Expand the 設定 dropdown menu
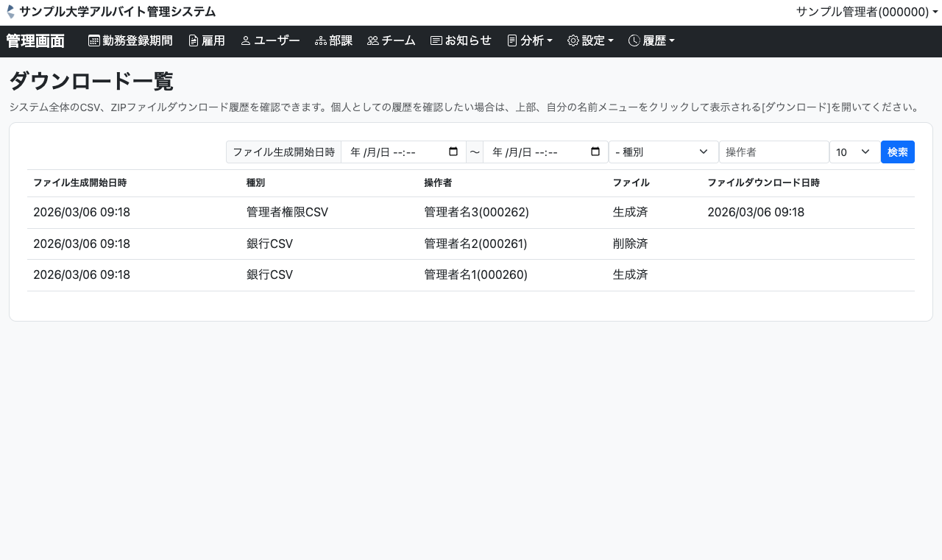The height and width of the screenshot is (560, 942). (590, 41)
